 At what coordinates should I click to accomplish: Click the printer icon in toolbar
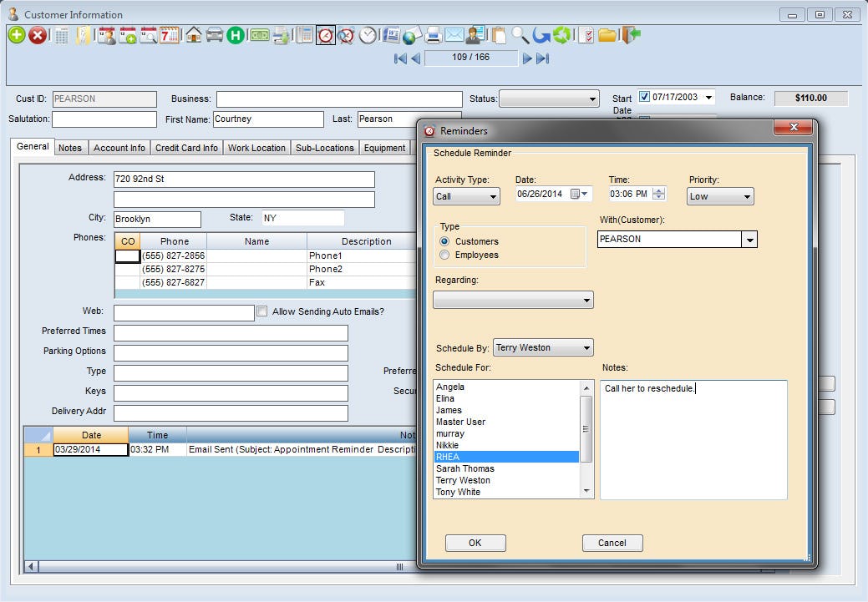[433, 35]
